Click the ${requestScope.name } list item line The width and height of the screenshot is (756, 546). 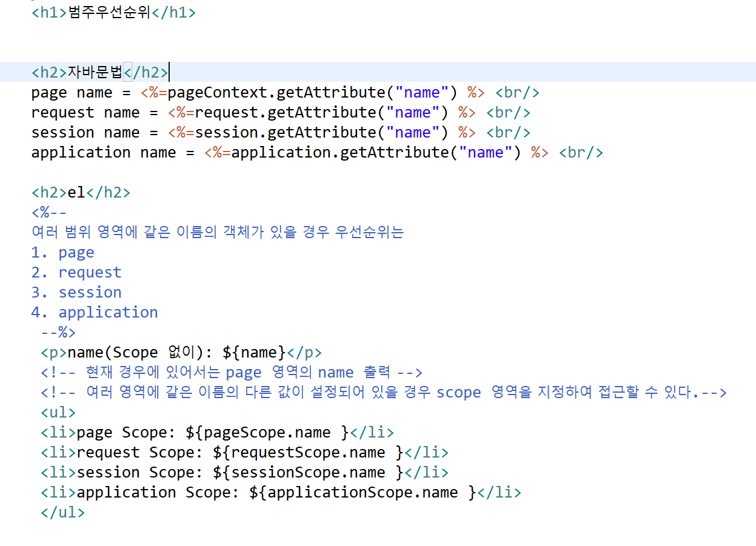pyautogui.click(x=244, y=452)
